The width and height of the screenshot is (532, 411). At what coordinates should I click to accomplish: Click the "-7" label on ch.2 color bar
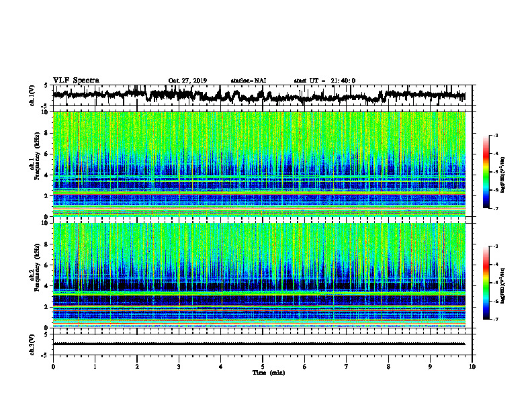pyautogui.click(x=495, y=319)
